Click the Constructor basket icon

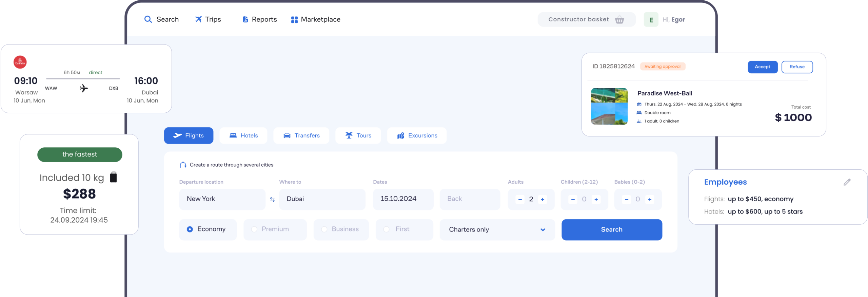pos(619,20)
